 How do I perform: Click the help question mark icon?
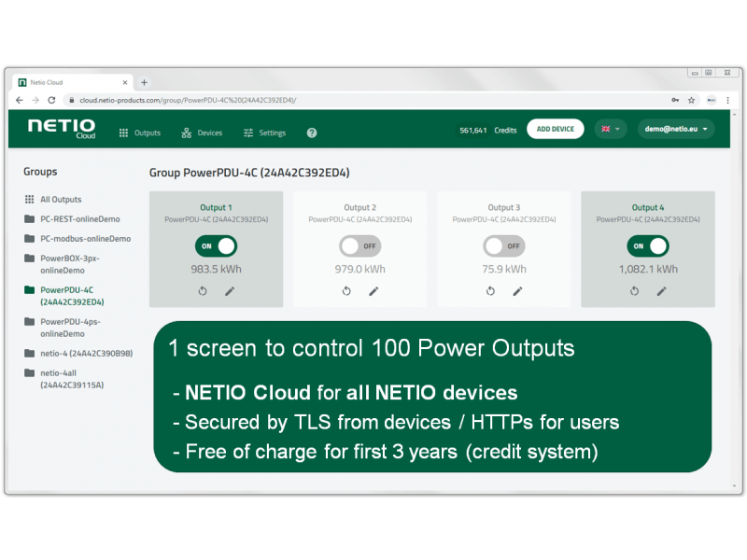pos(312,133)
